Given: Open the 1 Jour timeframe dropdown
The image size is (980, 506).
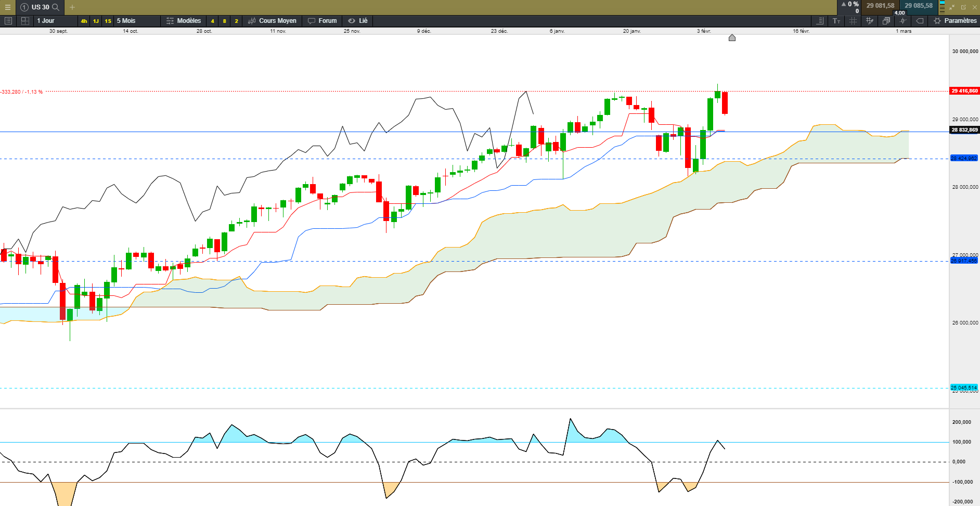Looking at the screenshot, I should tap(46, 21).
